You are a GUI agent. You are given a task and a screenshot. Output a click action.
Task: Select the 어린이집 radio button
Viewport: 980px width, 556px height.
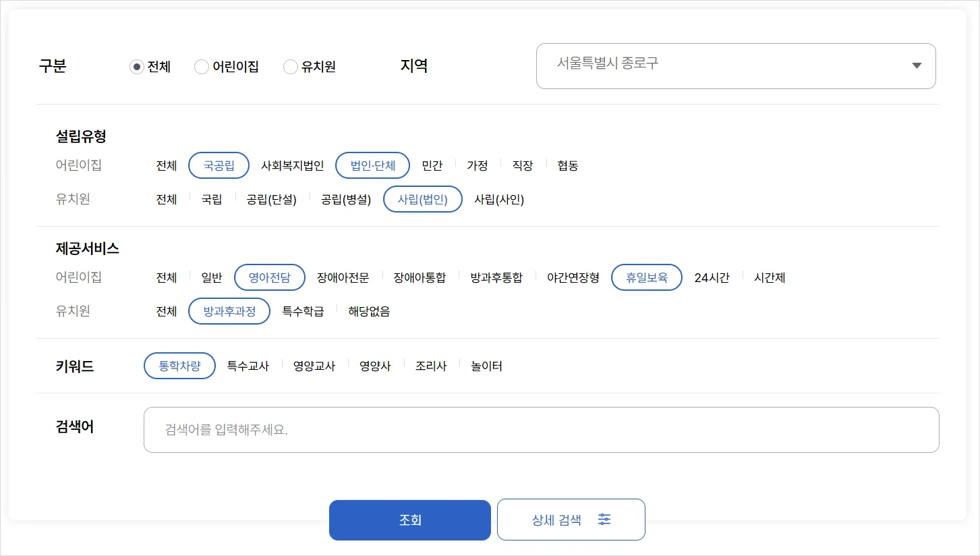[x=201, y=67]
